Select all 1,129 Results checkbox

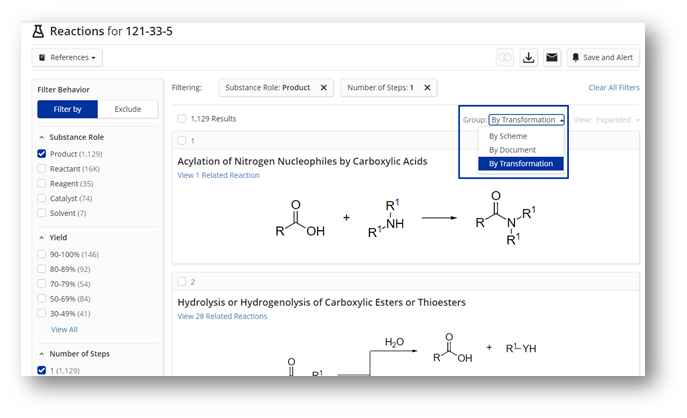[181, 119]
